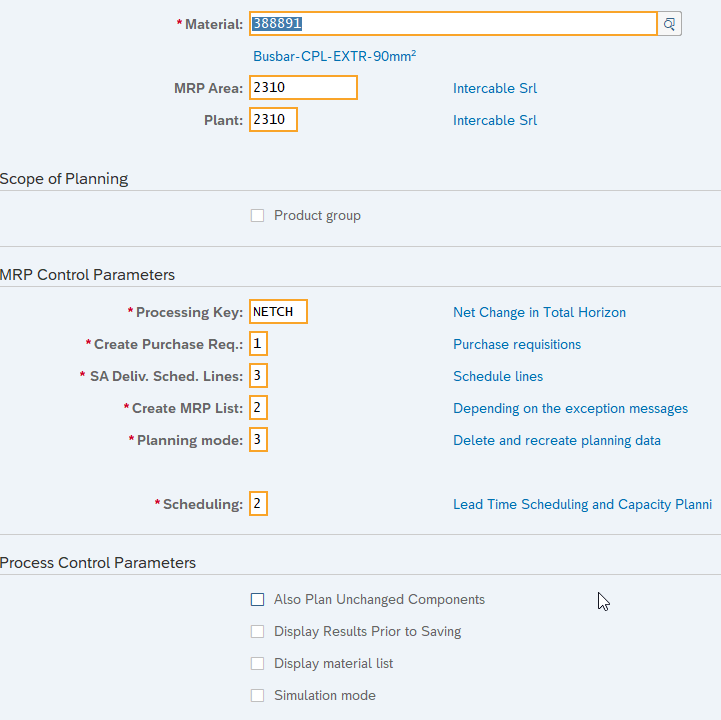Screen dimensions: 721x720
Task: Click the Planning mode field
Action: click(x=258, y=440)
